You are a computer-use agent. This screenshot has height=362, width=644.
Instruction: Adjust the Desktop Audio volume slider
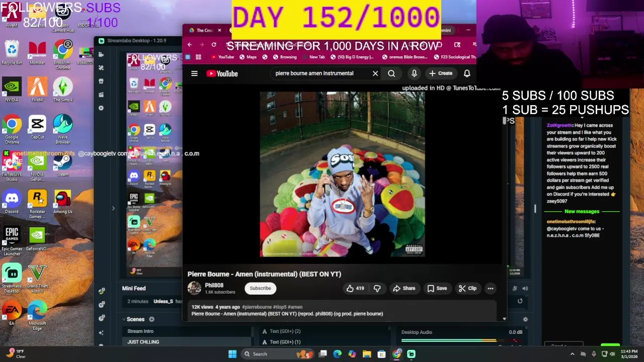click(462, 340)
